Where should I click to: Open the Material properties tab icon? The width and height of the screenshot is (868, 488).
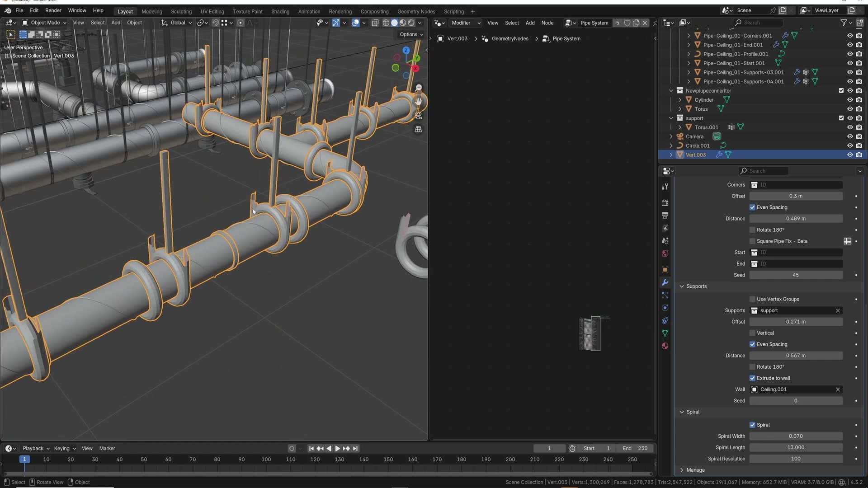665,346
